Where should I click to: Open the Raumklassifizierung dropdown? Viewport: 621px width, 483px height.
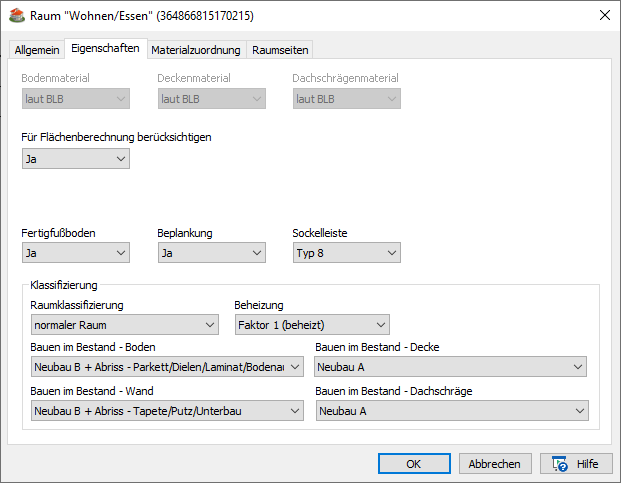point(124,324)
